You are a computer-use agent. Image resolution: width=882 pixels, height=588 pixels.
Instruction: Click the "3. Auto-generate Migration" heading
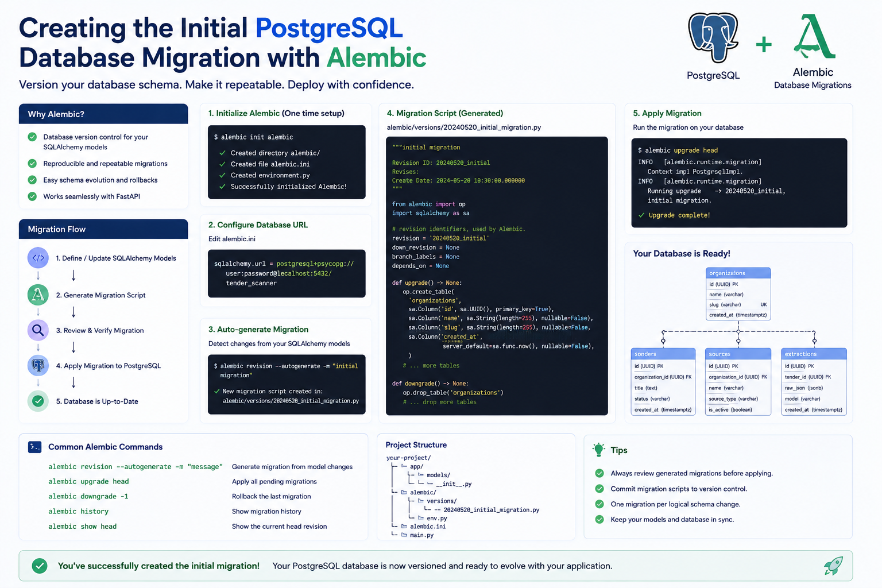coord(258,329)
